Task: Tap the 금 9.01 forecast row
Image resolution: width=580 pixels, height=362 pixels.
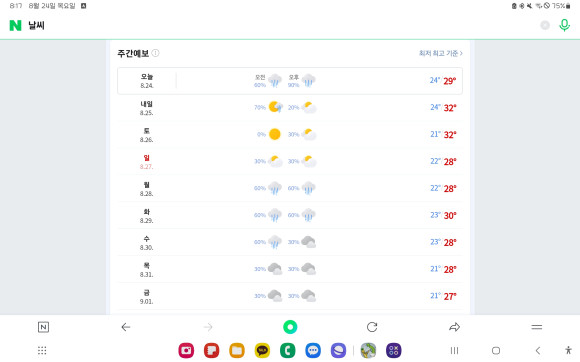Action: coord(290,296)
